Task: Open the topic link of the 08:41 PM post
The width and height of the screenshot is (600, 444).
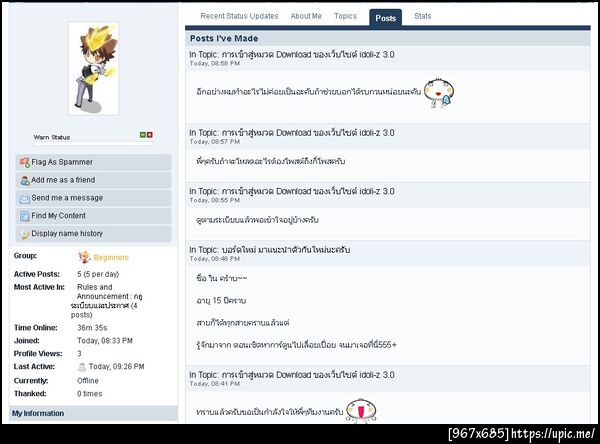Action: [x=308, y=375]
